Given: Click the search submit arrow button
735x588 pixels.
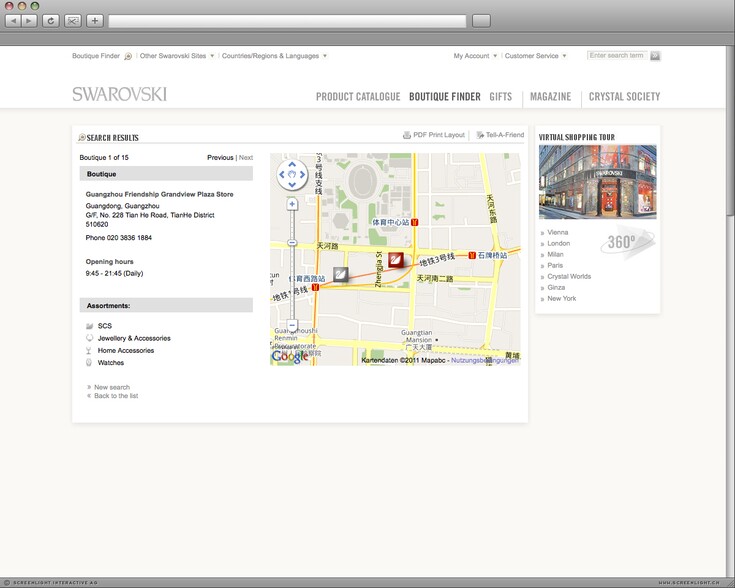Looking at the screenshot, I should [x=655, y=56].
